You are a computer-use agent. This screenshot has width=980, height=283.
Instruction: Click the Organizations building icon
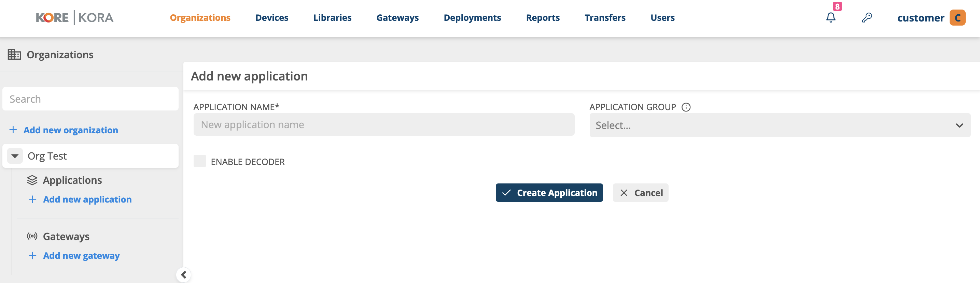(x=14, y=54)
